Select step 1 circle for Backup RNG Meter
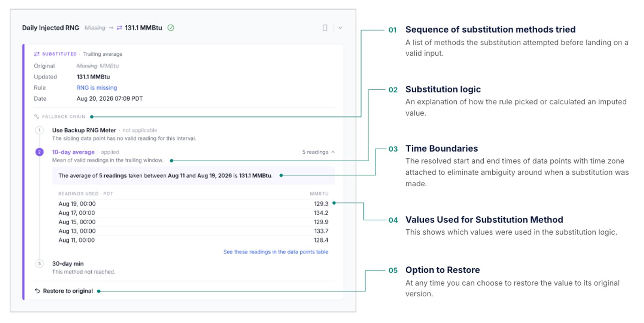 click(39, 130)
